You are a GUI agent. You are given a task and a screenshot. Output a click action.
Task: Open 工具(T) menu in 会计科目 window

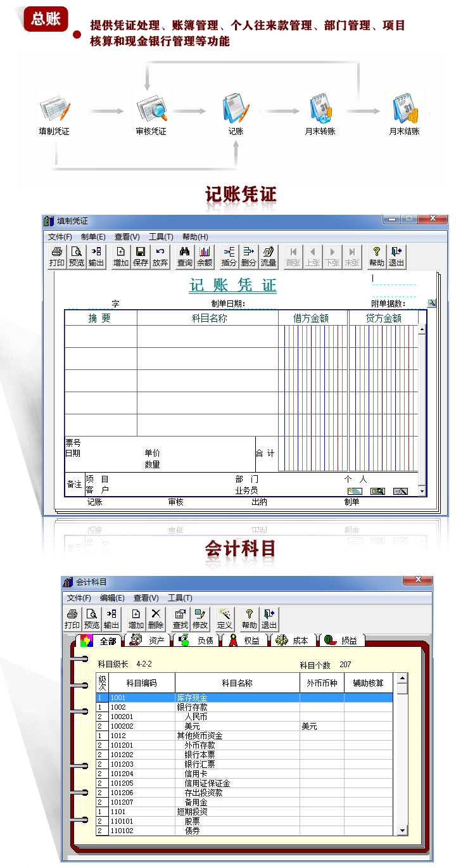tap(180, 597)
